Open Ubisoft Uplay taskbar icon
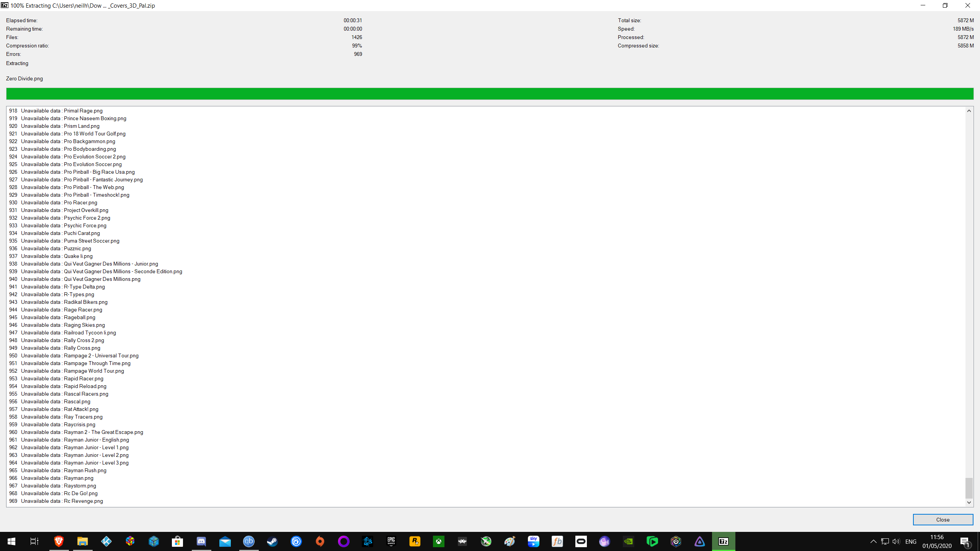This screenshot has height=551, width=980. point(296,541)
